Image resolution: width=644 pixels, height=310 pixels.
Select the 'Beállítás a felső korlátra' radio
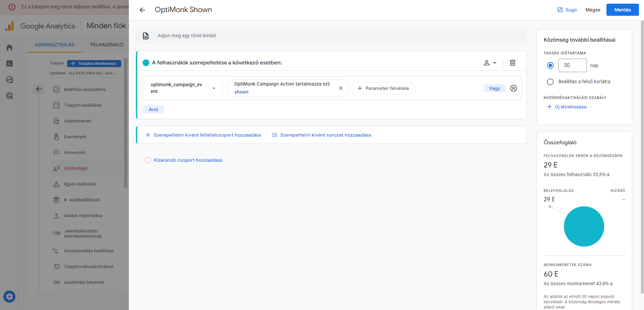[x=550, y=82]
